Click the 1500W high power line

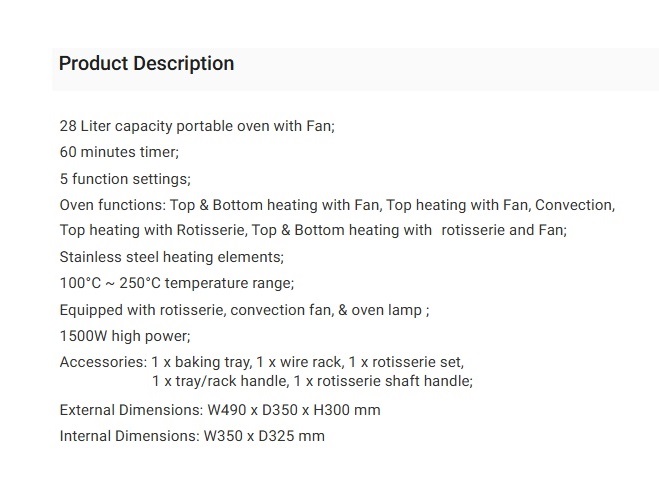pos(125,336)
